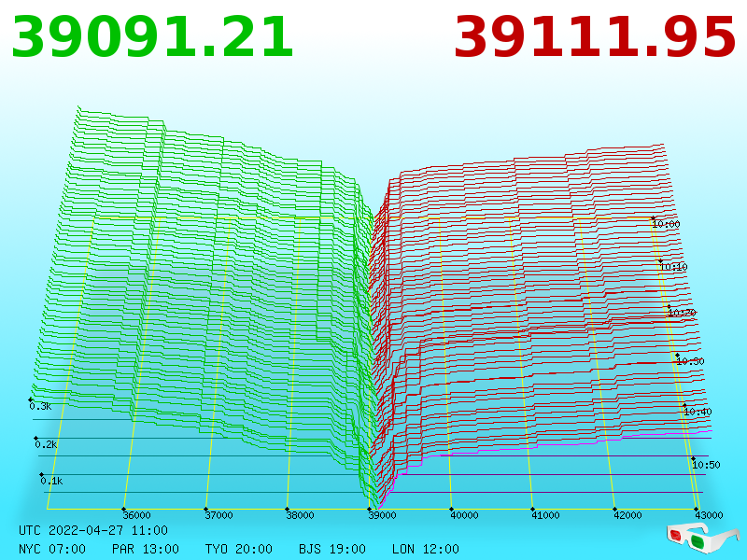Click the 42000 price axis label

pos(627,515)
